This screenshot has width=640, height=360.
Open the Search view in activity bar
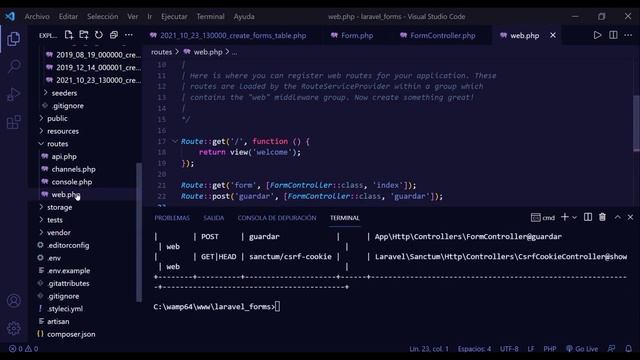click(x=13, y=66)
